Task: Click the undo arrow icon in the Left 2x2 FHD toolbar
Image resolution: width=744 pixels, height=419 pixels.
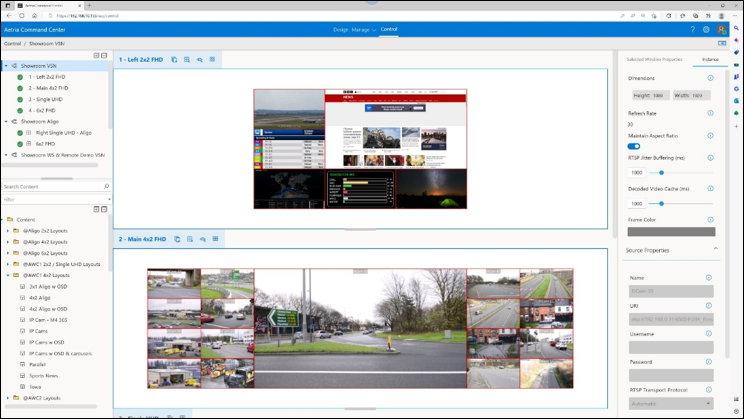Action: tap(199, 60)
